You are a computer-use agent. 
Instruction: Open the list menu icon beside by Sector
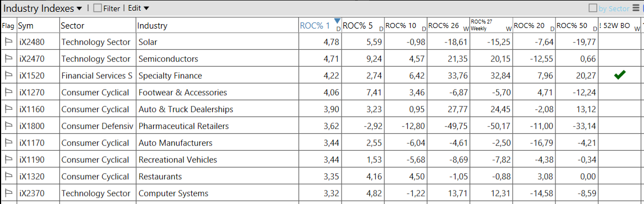click(636, 8)
